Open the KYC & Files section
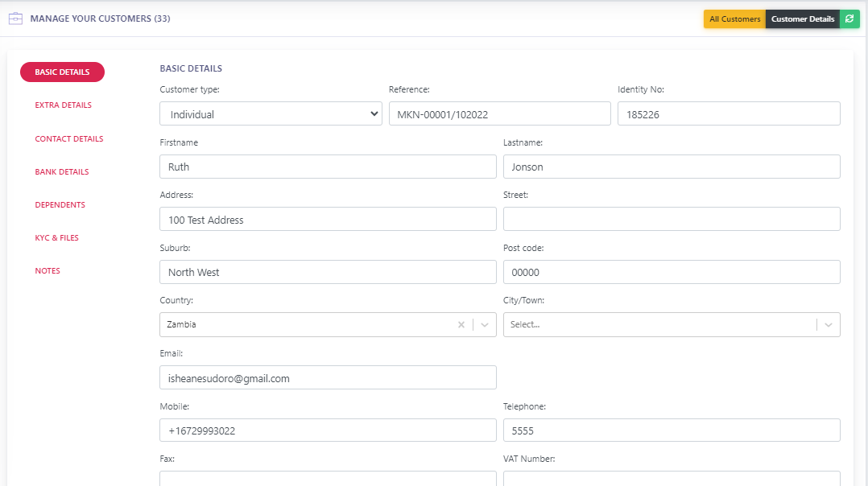The height and width of the screenshot is (486, 868). tap(56, 237)
